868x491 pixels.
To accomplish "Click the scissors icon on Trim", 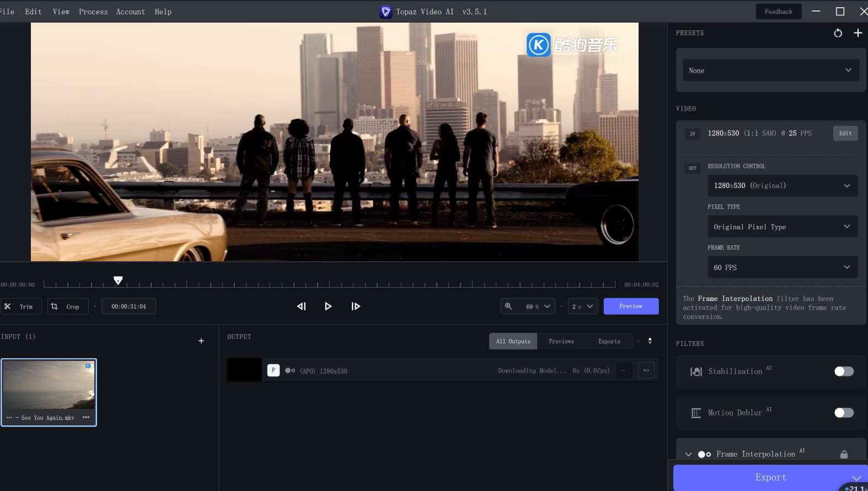I will pyautogui.click(x=8, y=306).
